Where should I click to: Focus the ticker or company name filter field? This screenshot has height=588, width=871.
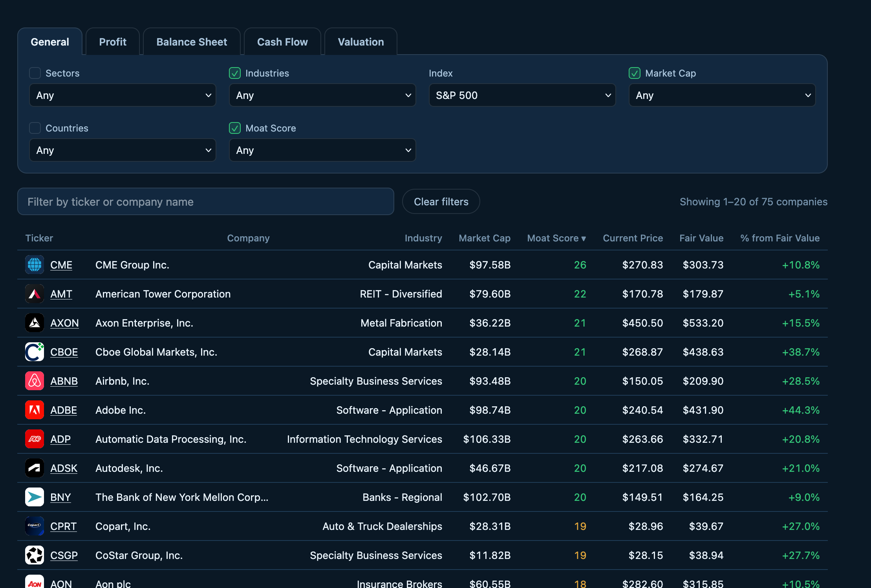pyautogui.click(x=206, y=201)
